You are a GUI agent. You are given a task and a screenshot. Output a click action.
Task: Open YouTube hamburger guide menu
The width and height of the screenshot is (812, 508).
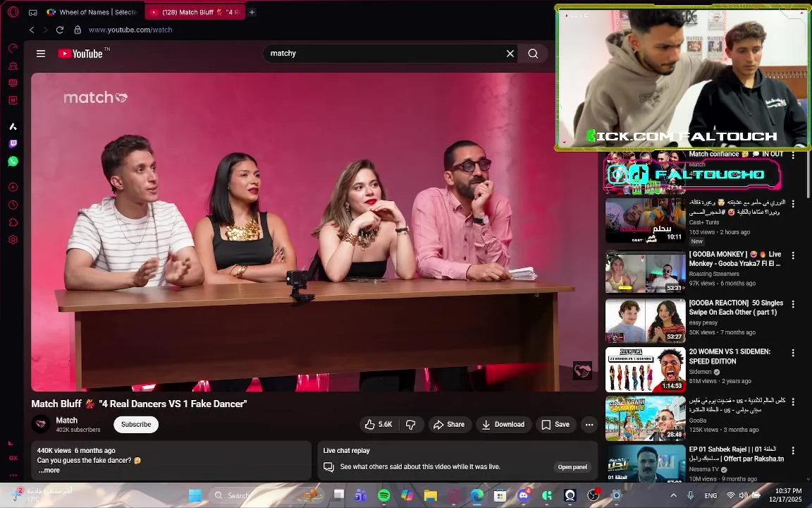41,54
